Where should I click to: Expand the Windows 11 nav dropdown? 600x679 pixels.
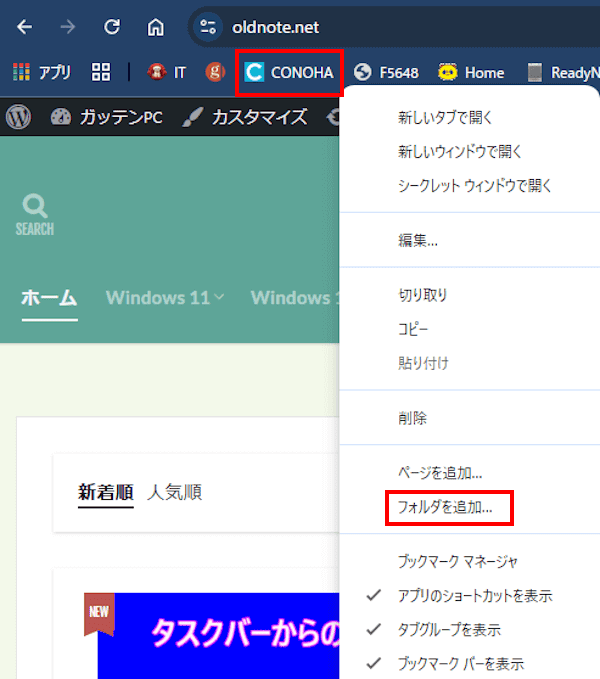pyautogui.click(x=165, y=297)
